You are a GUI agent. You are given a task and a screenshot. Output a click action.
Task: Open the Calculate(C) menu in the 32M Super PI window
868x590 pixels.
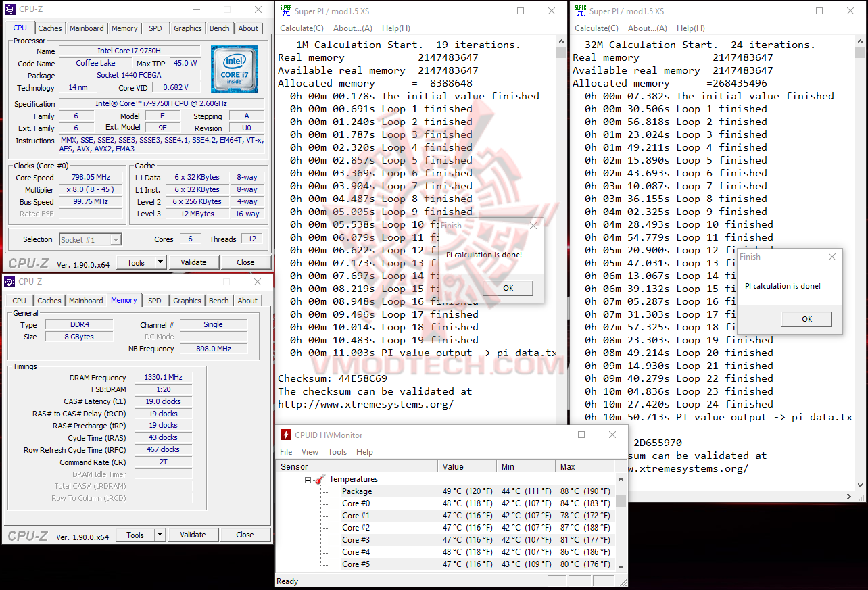(x=597, y=28)
